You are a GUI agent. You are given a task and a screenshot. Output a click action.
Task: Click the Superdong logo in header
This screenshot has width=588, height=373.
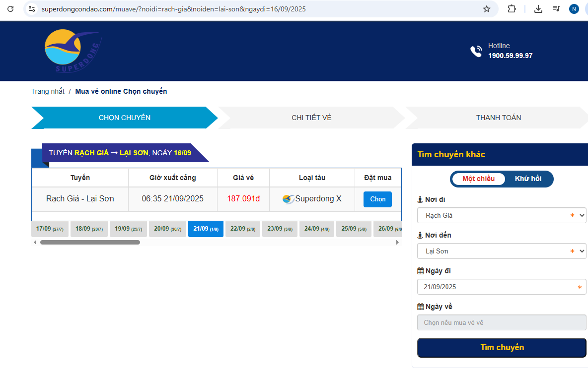(x=72, y=51)
